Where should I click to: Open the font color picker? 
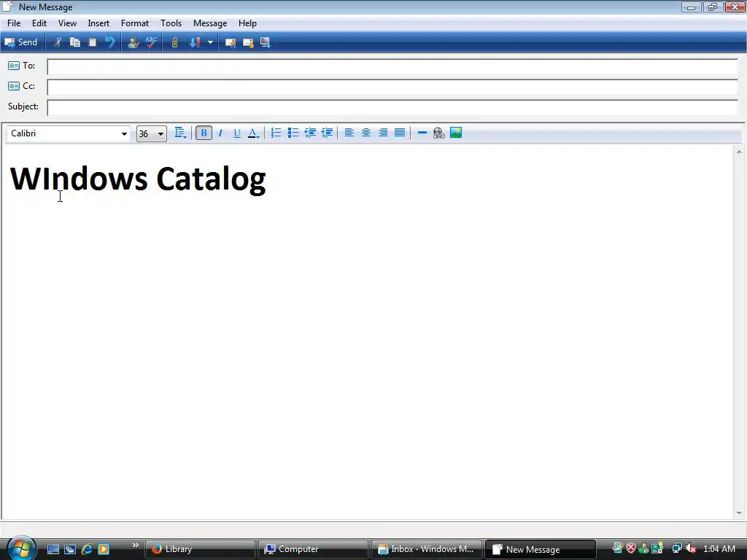[253, 133]
